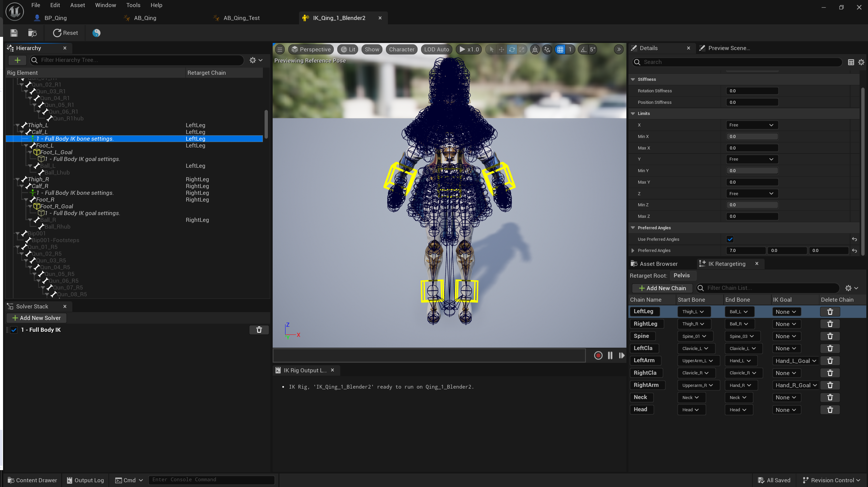This screenshot has height=487, width=868.
Task: Toggle rotation snapping icon in viewport
Action: (584, 49)
